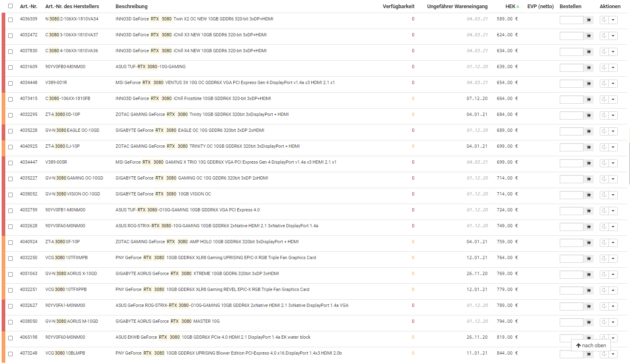The width and height of the screenshot is (630, 364).
Task: Mark checkbox for article 4038050
Action: click(11, 322)
